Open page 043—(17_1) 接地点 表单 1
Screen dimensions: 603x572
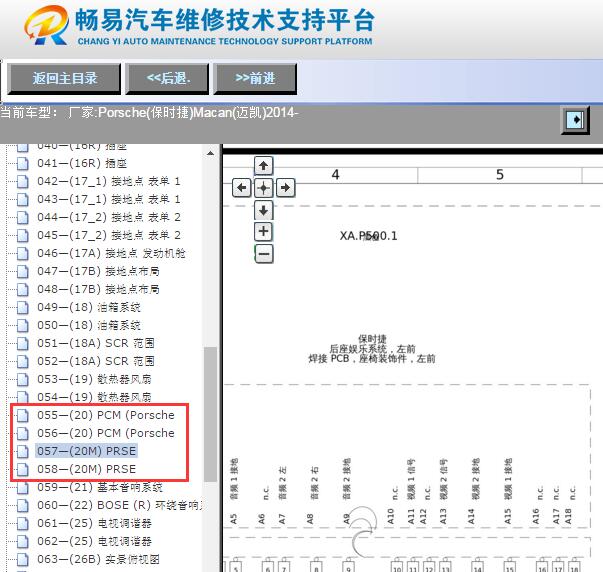pyautogui.click(x=109, y=199)
